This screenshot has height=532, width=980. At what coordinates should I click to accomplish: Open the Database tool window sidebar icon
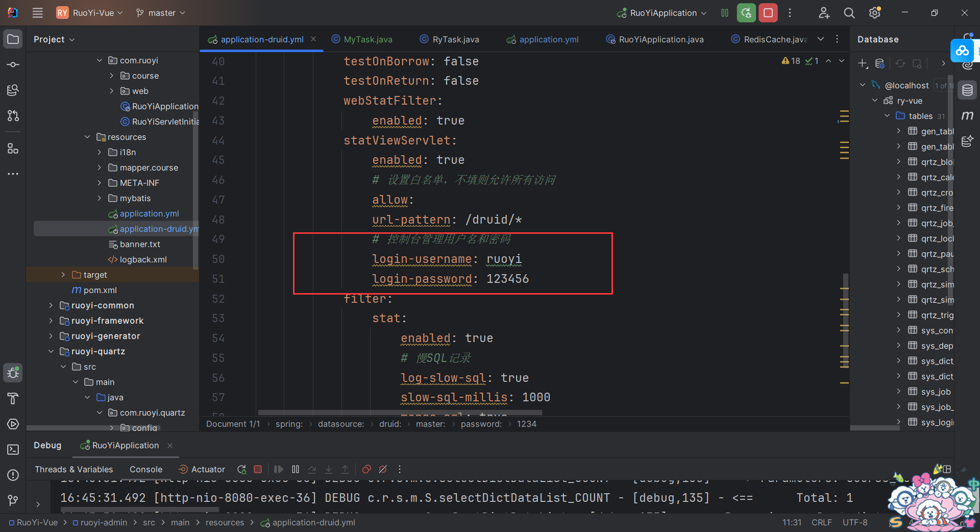pyautogui.click(x=967, y=91)
